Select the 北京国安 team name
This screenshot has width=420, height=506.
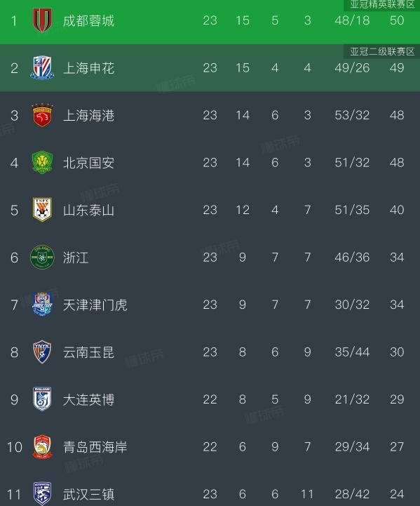pyautogui.click(x=88, y=163)
